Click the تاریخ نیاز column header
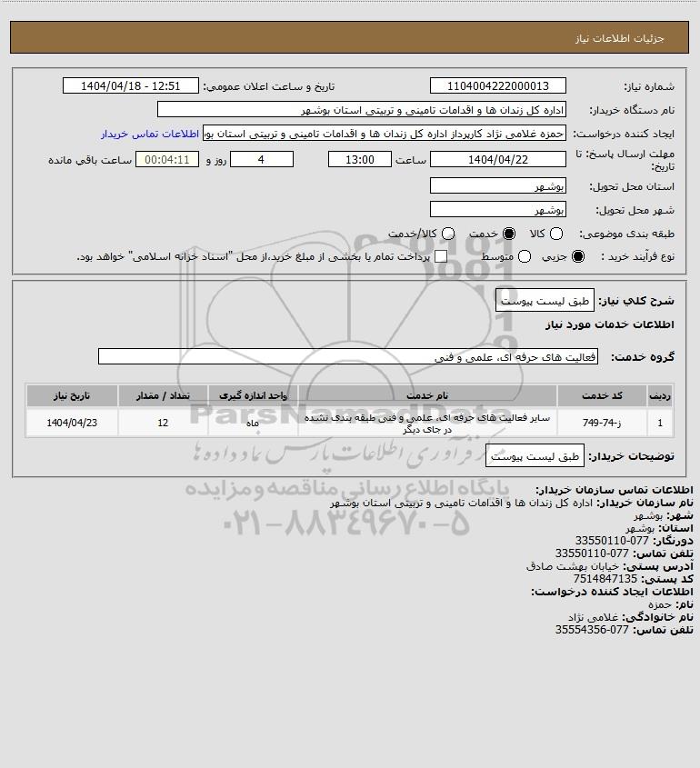Viewport: 700px width, 768px height. (x=72, y=395)
